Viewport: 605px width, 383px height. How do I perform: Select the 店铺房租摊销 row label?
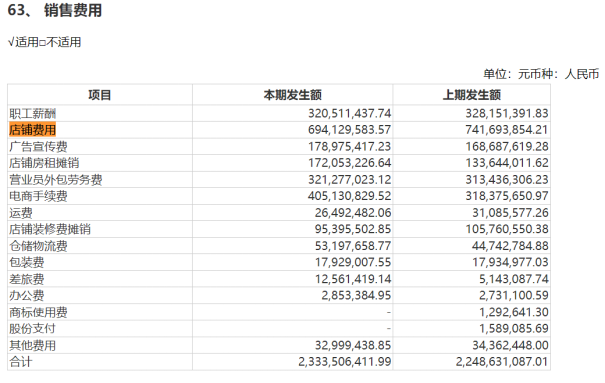pyautogui.click(x=44, y=163)
